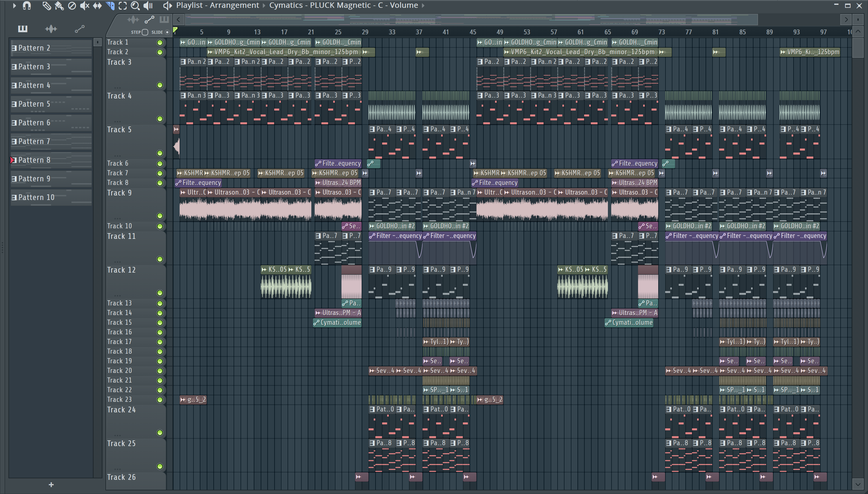Select the Slice tool

[x=110, y=5]
